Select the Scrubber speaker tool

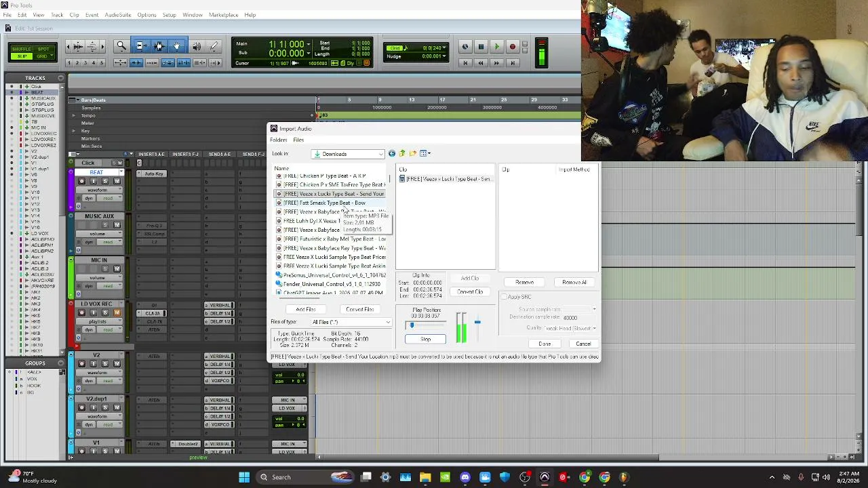pyautogui.click(x=196, y=46)
